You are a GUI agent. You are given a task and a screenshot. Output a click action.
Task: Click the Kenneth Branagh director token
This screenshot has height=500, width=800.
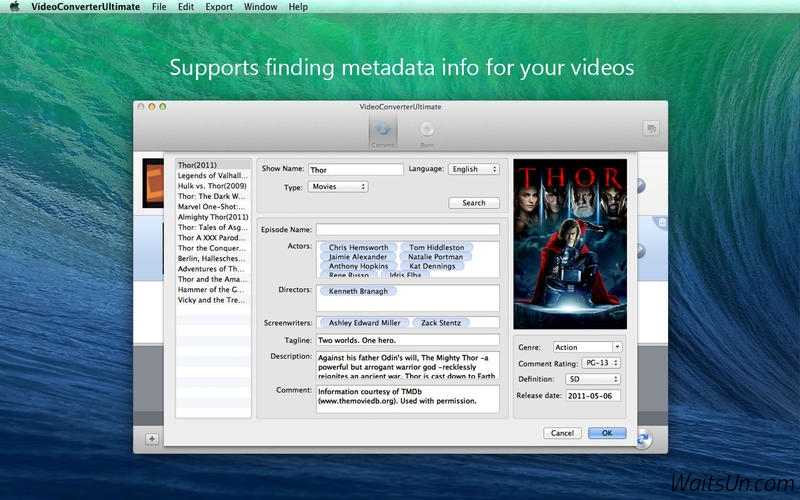[358, 291]
